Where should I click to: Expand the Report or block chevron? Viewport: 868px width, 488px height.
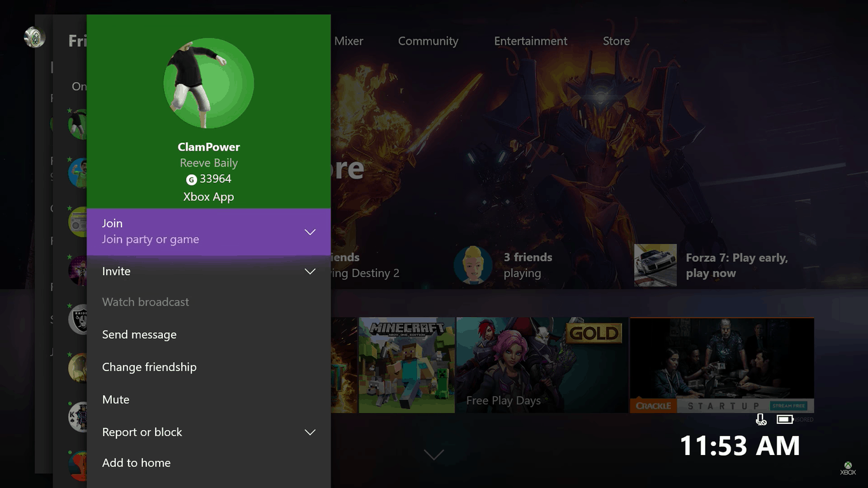(310, 432)
